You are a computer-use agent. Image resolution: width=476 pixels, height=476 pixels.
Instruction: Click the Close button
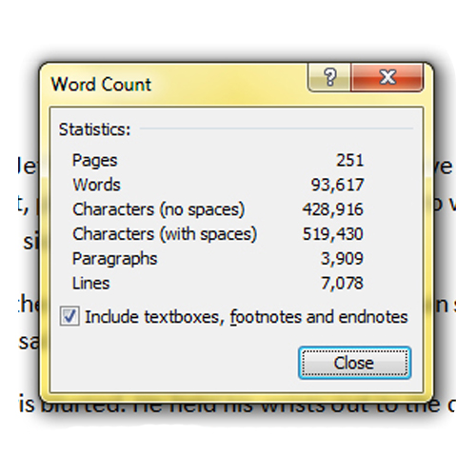pyautogui.click(x=354, y=363)
